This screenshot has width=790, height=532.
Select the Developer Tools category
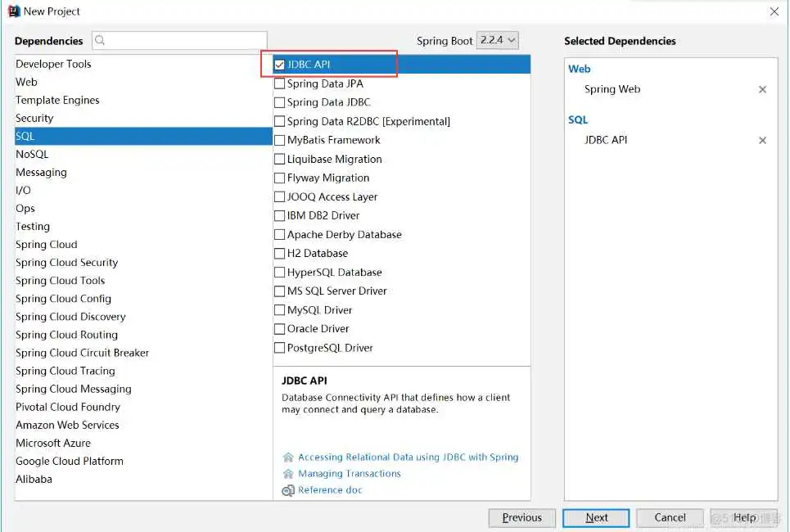coord(53,64)
